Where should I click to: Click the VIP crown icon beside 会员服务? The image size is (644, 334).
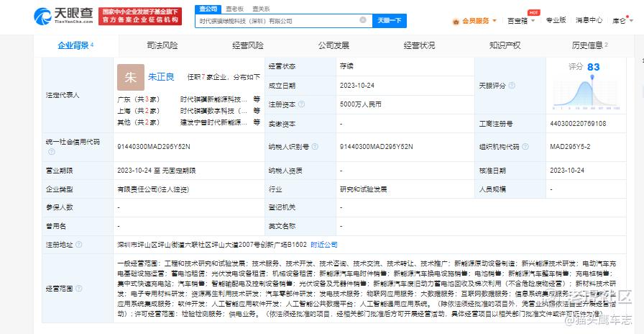(456, 21)
